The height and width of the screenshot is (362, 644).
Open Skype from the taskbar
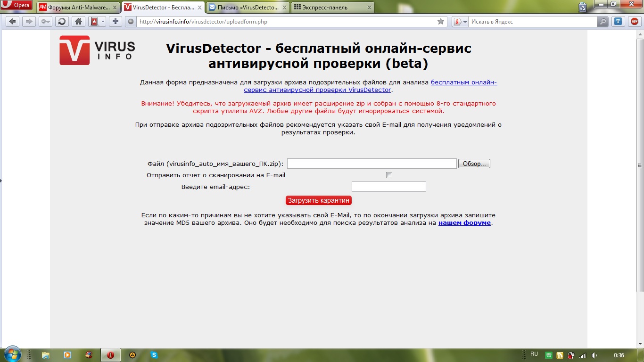(x=154, y=355)
